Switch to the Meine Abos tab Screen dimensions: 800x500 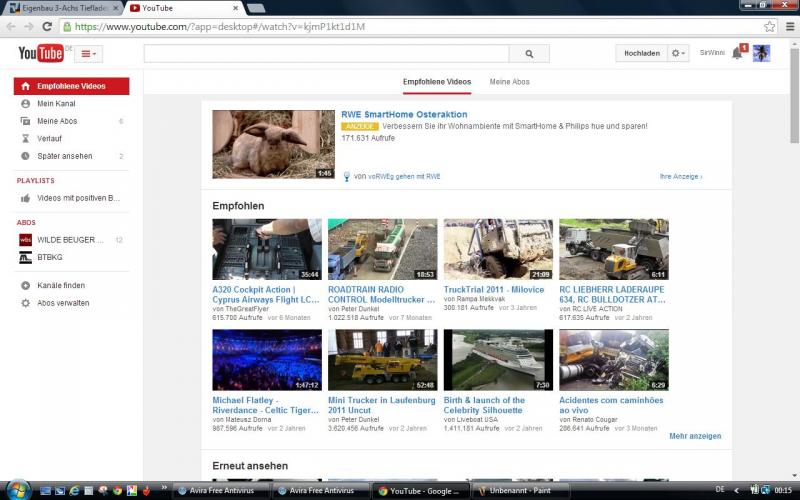click(509, 82)
